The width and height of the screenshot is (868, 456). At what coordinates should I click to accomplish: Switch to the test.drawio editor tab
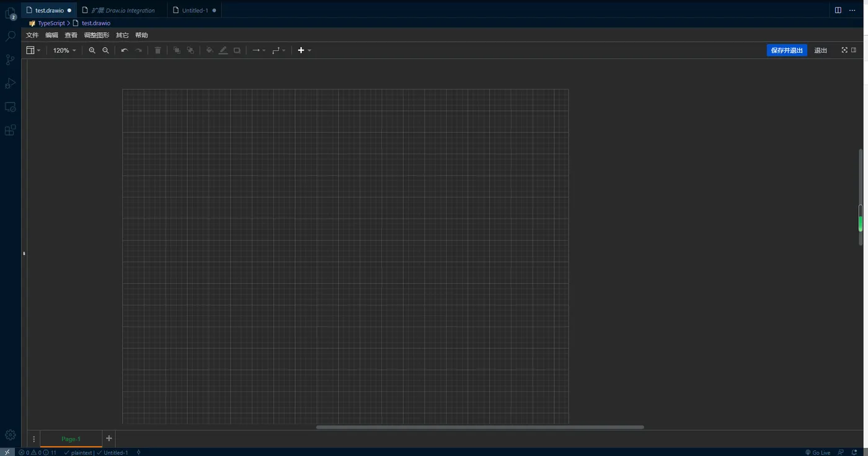click(x=49, y=11)
